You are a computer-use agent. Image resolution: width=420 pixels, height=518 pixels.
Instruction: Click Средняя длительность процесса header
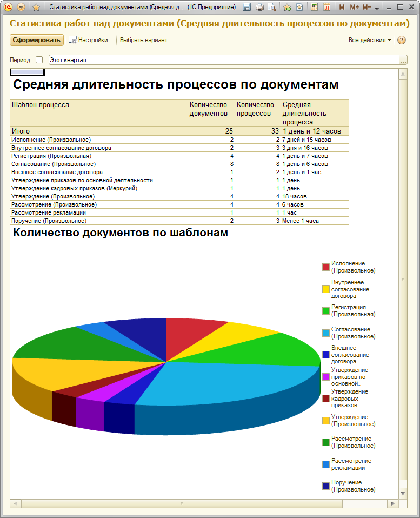[x=315, y=113]
